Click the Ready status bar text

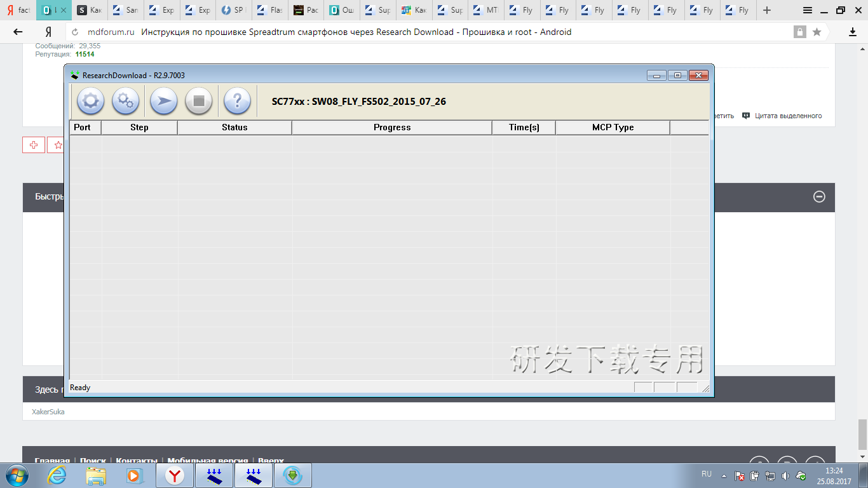pyautogui.click(x=80, y=388)
